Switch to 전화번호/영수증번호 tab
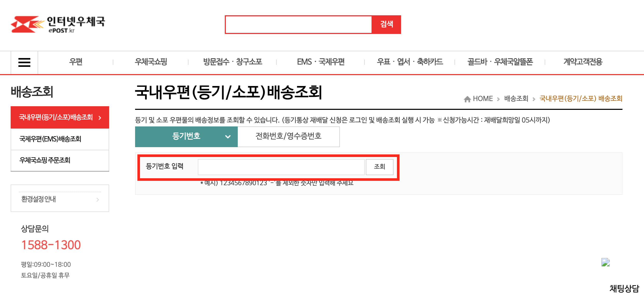Viewport: 644px width, 300px height. (288, 137)
